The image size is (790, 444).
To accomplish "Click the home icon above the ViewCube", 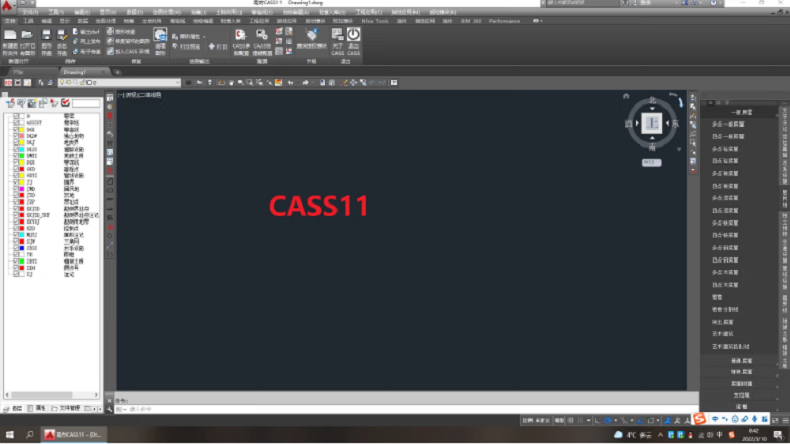I will tap(626, 96).
